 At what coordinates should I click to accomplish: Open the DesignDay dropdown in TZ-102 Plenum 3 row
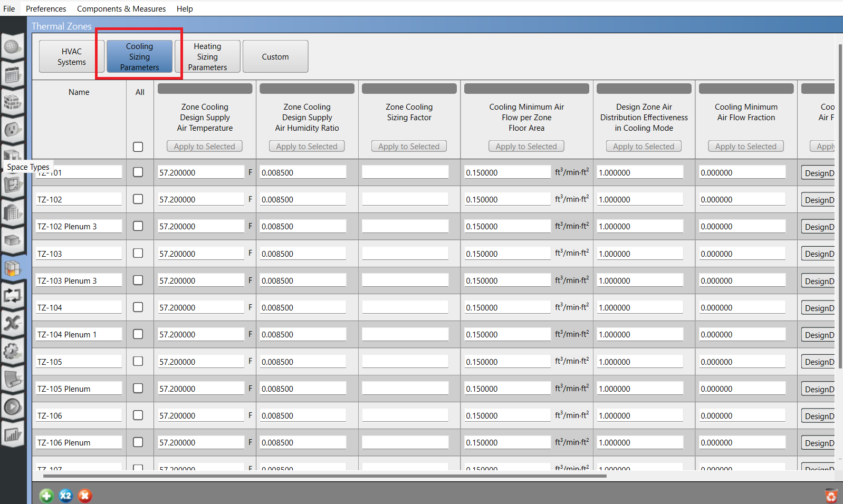(x=818, y=227)
